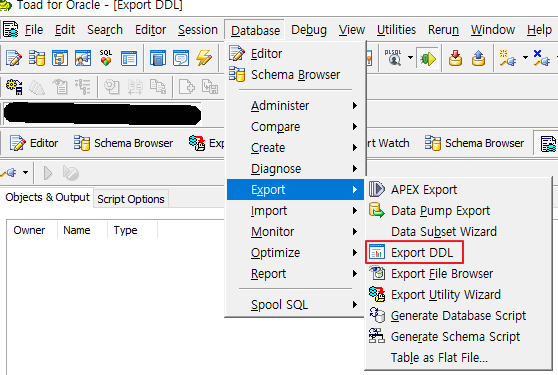Click the grayed cancel execution icon

click(70, 173)
